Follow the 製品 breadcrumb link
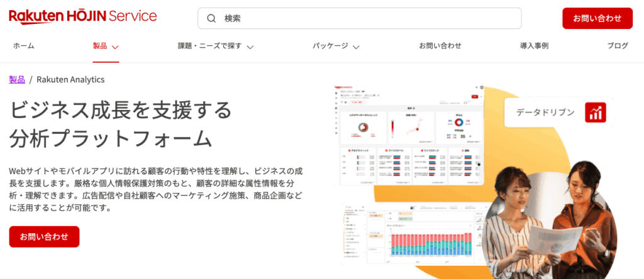 17,80
